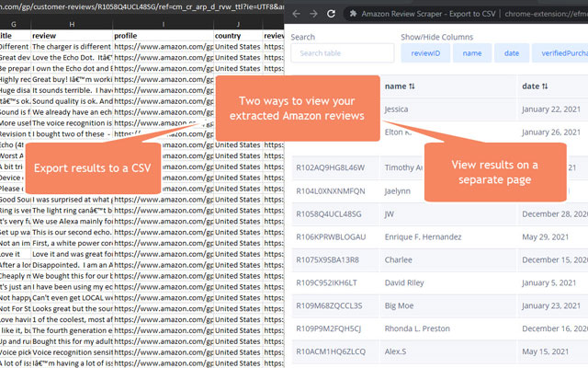Select cell 'Can't even get LOCAL w'
Screen dimensions: 588x368
click(72, 298)
